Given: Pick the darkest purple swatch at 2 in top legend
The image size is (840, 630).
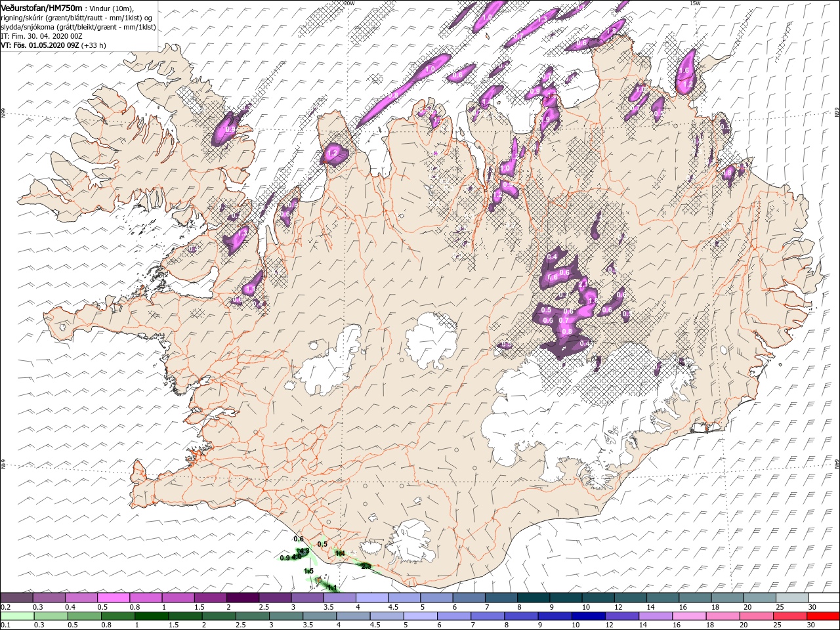Looking at the screenshot, I should 242,598.
